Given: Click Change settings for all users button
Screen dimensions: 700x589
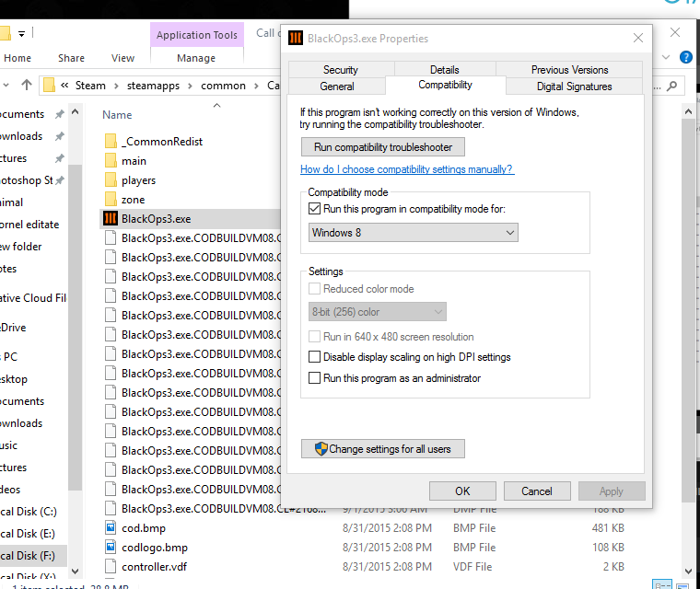Looking at the screenshot, I should tap(383, 449).
